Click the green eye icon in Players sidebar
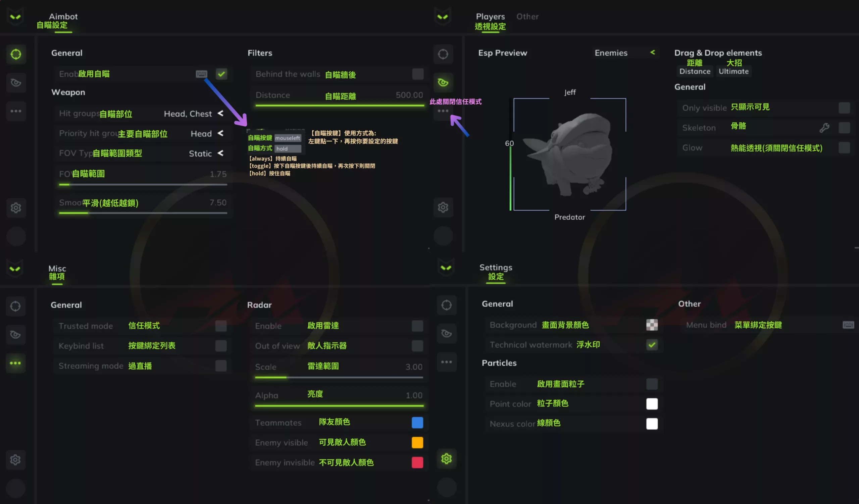The height and width of the screenshot is (504, 859). tap(443, 82)
